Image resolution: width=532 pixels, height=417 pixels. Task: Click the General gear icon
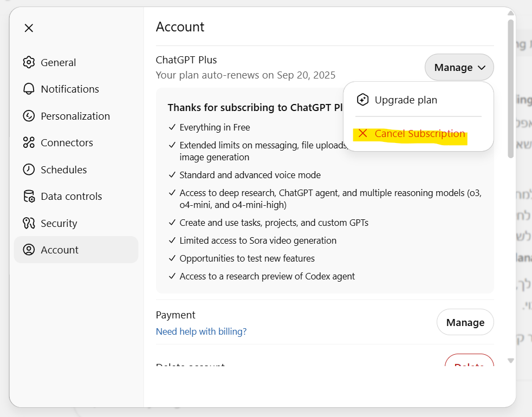pyautogui.click(x=29, y=62)
